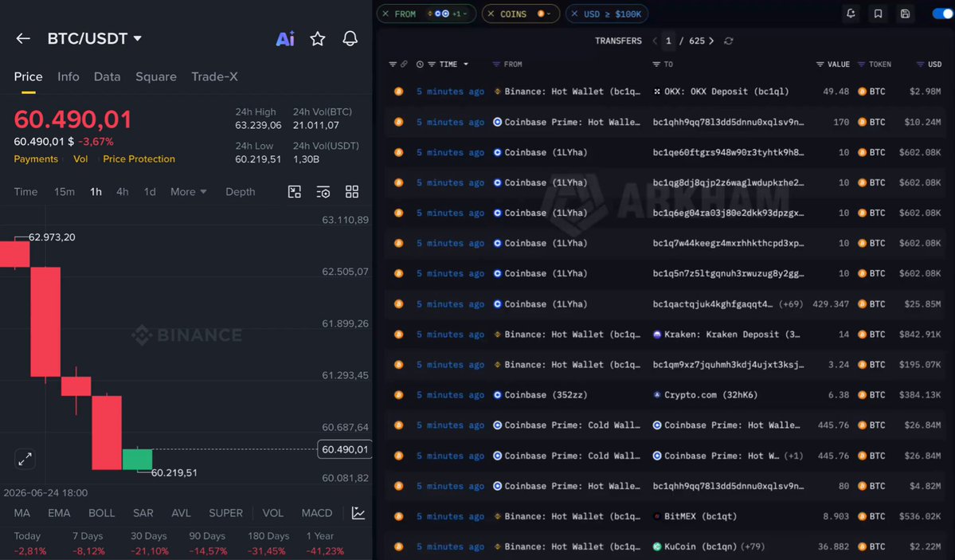The width and height of the screenshot is (955, 560).
Task: Tap the Vol tag link
Action: tap(80, 159)
